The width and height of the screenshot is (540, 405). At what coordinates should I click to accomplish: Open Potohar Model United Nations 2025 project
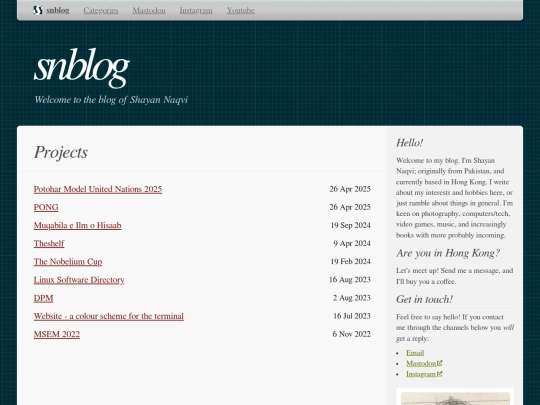click(x=98, y=189)
